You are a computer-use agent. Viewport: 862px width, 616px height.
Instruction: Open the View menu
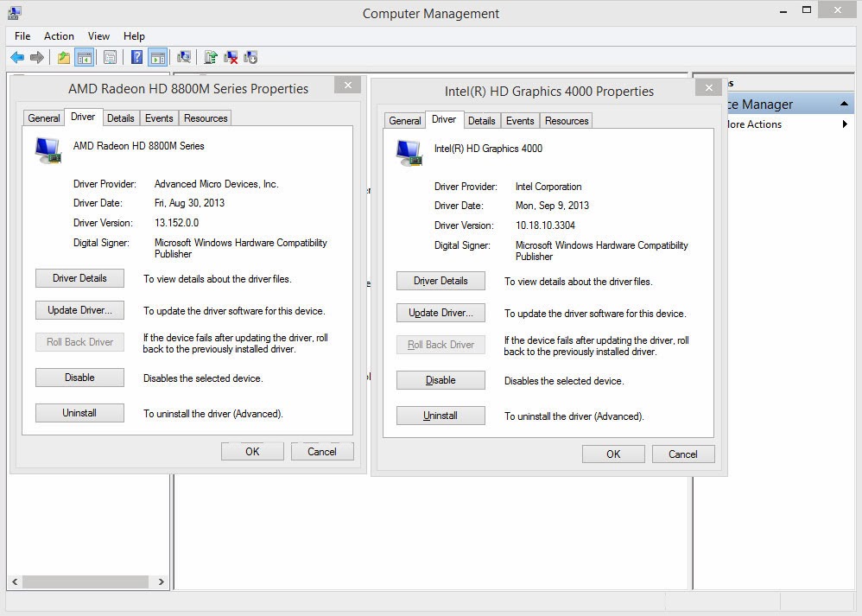click(x=98, y=36)
